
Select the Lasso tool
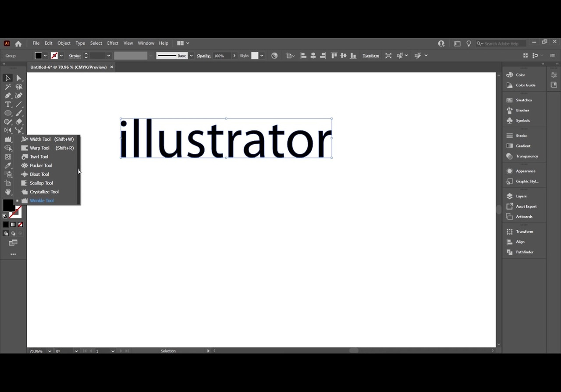[x=19, y=87]
